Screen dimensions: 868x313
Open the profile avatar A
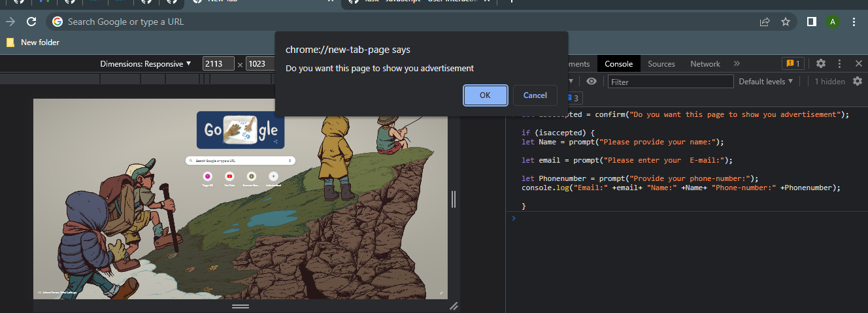(x=832, y=22)
